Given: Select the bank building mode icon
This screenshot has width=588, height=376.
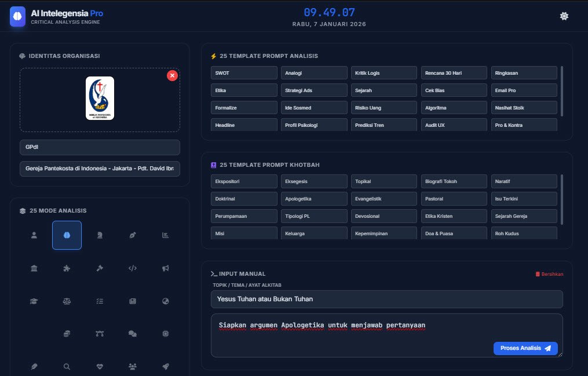Looking at the screenshot, I should 34,268.
